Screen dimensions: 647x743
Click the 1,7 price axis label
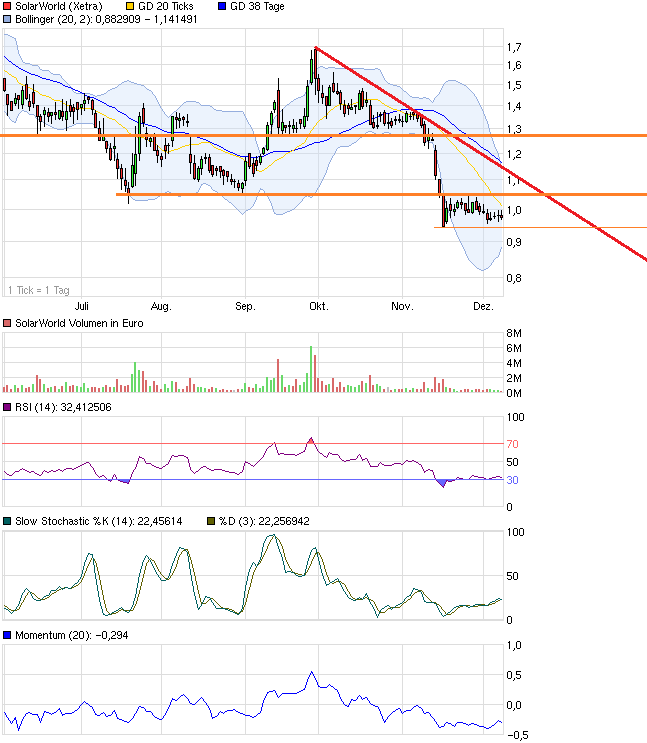pyautogui.click(x=514, y=47)
